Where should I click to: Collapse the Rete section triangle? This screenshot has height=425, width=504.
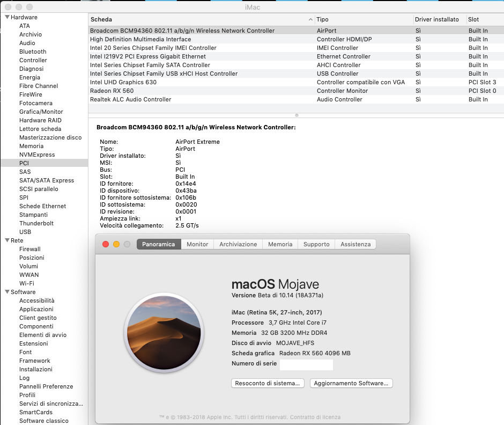point(7,240)
